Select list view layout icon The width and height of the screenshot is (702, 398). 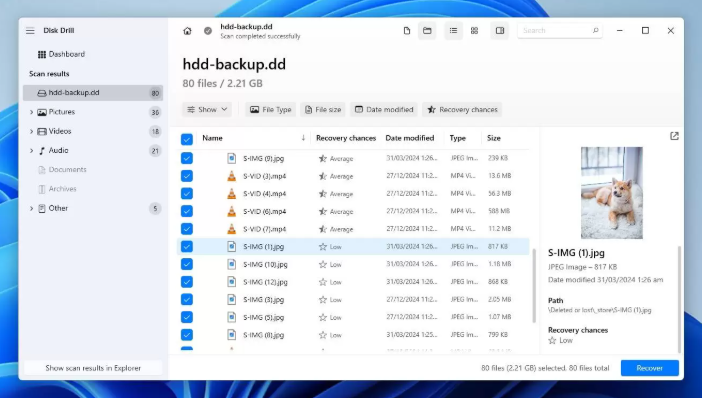[454, 30]
